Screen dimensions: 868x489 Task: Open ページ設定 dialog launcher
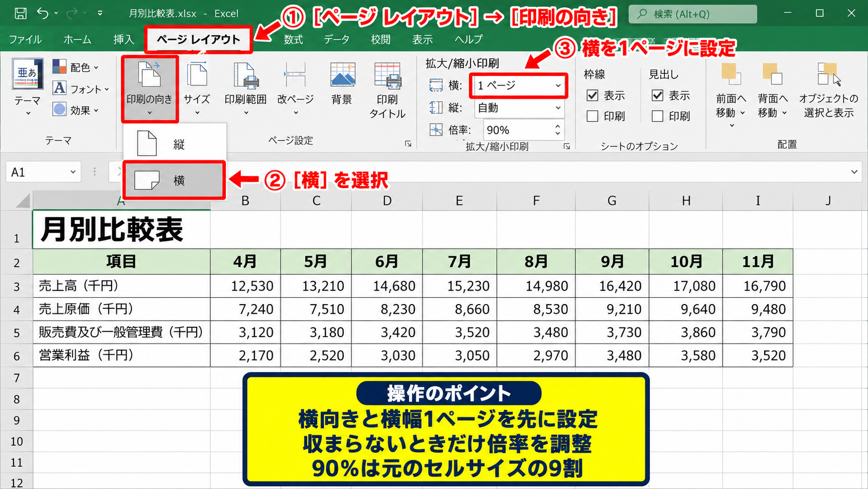[408, 144]
